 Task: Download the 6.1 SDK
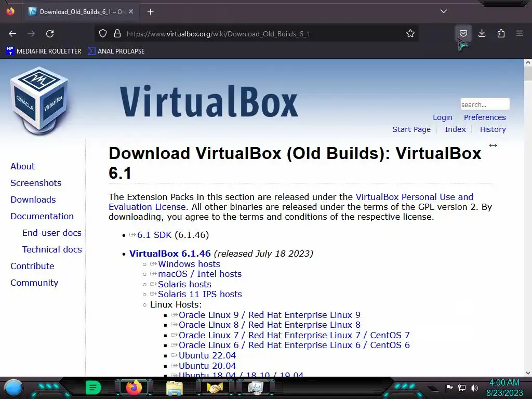154,235
